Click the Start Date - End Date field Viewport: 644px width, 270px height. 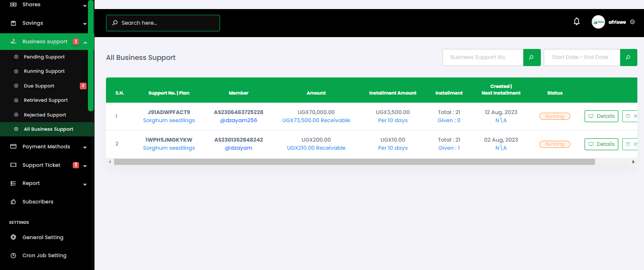pyautogui.click(x=582, y=58)
